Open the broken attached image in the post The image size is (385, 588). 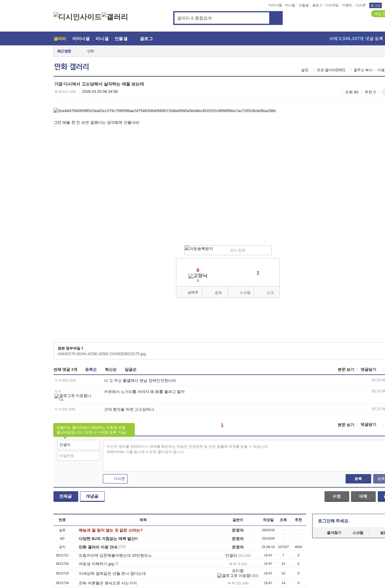(x=165, y=111)
